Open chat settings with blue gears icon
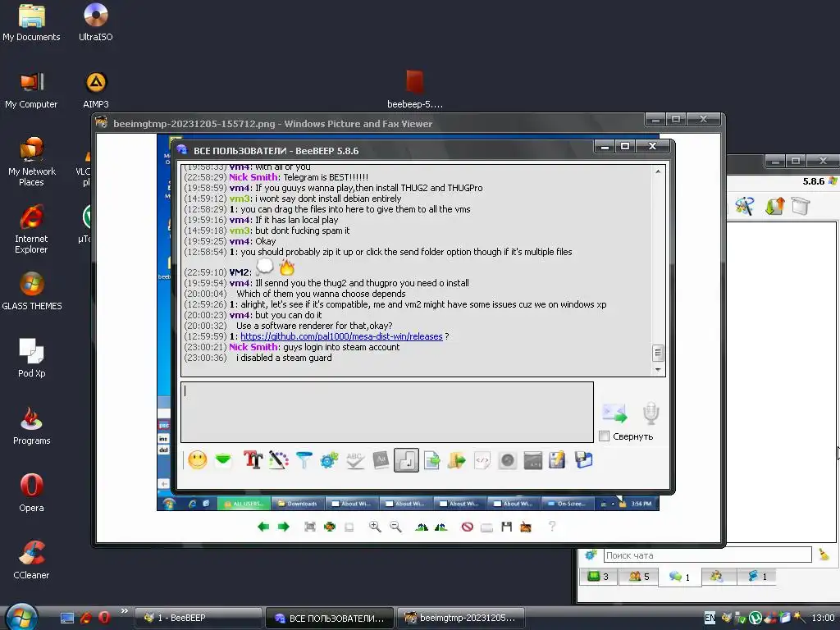The height and width of the screenshot is (630, 840). pyautogui.click(x=330, y=460)
